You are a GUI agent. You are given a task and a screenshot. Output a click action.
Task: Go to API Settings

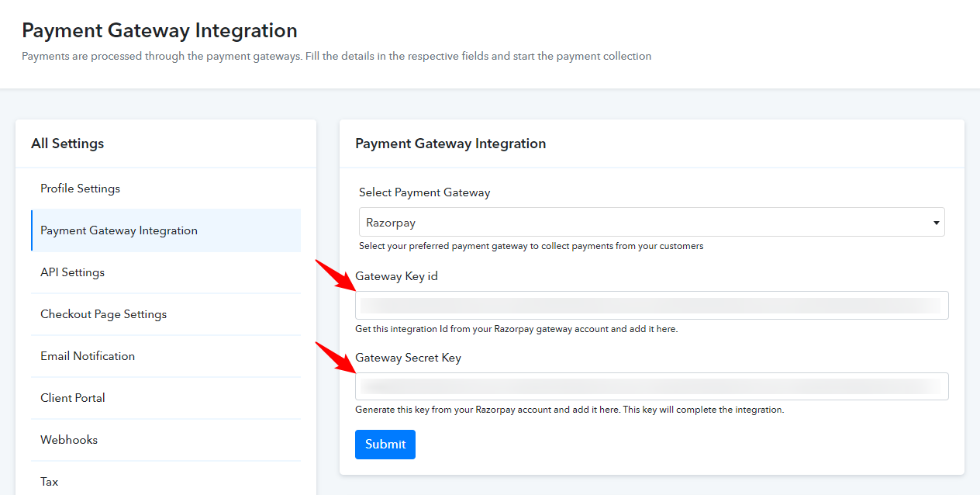72,272
